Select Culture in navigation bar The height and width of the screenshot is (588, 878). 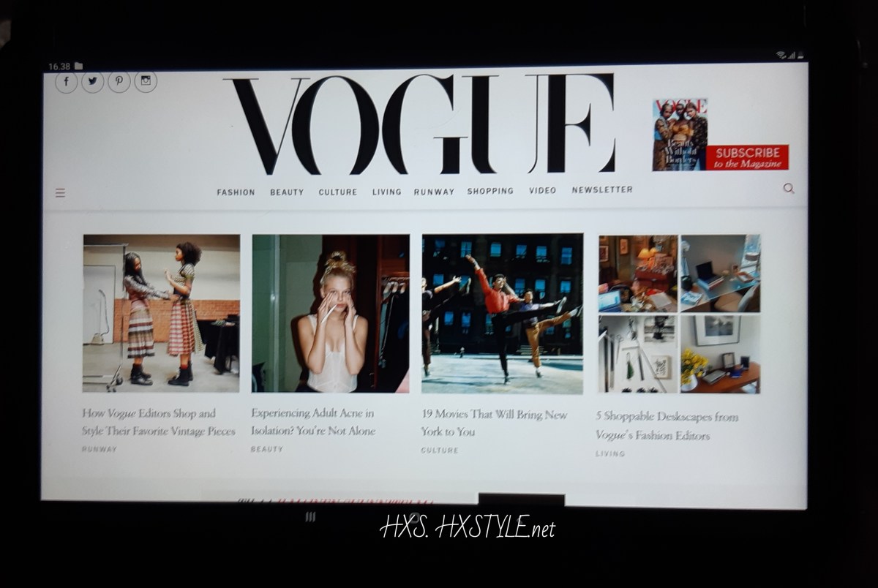point(338,192)
